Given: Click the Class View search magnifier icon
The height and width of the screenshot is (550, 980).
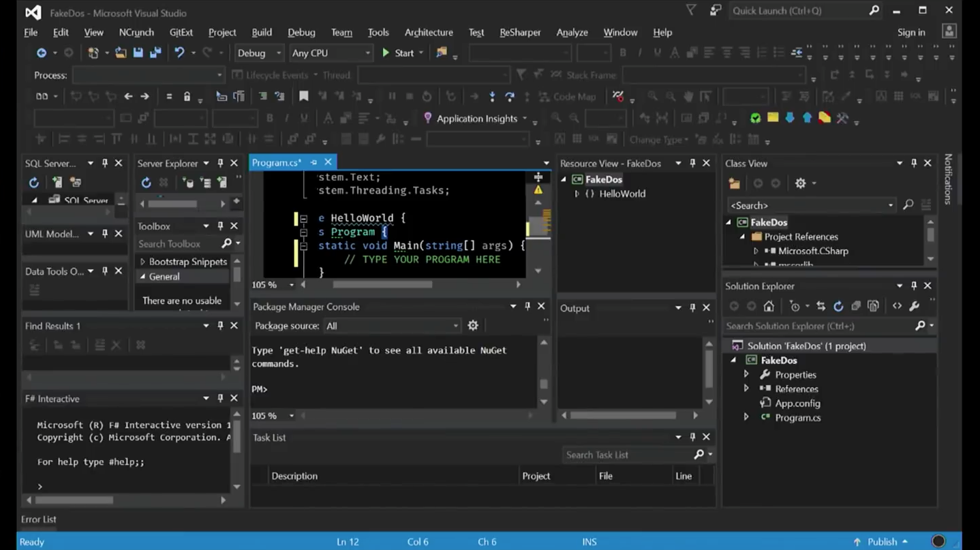Looking at the screenshot, I should point(908,205).
